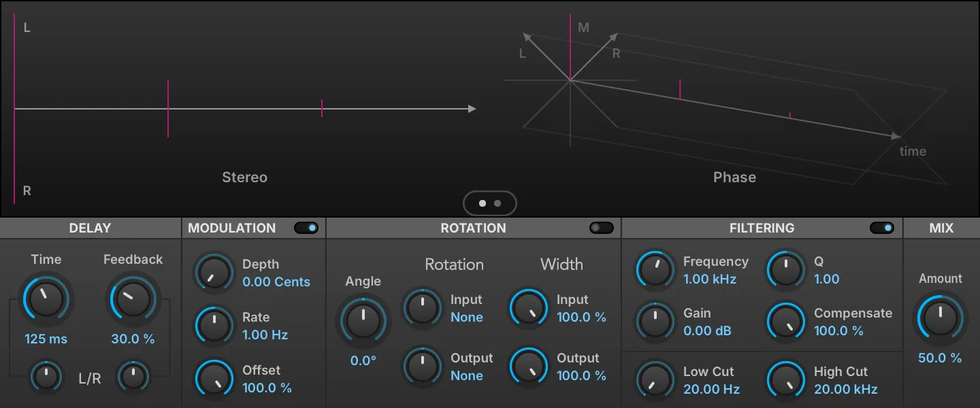
Task: Click the Width Input 100.0 % value
Action: click(581, 317)
